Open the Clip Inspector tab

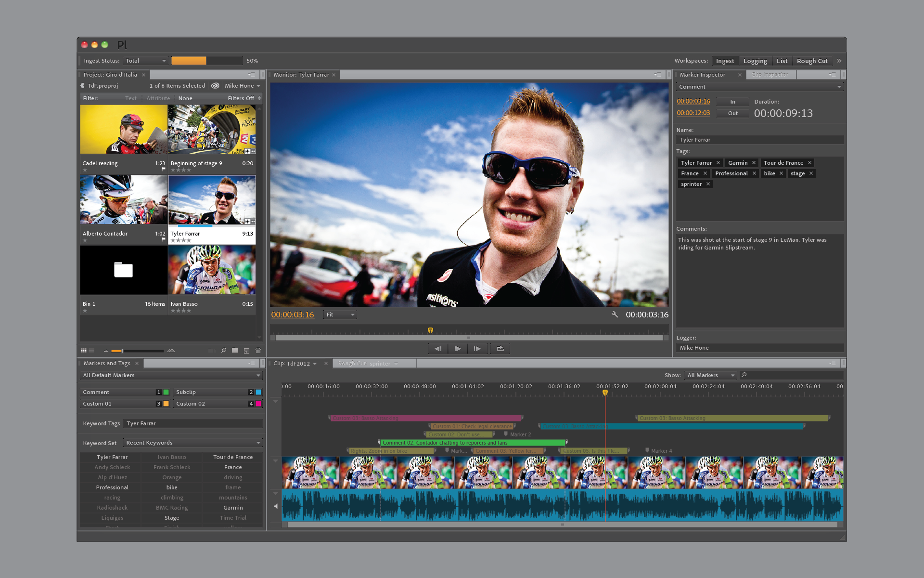pos(770,75)
